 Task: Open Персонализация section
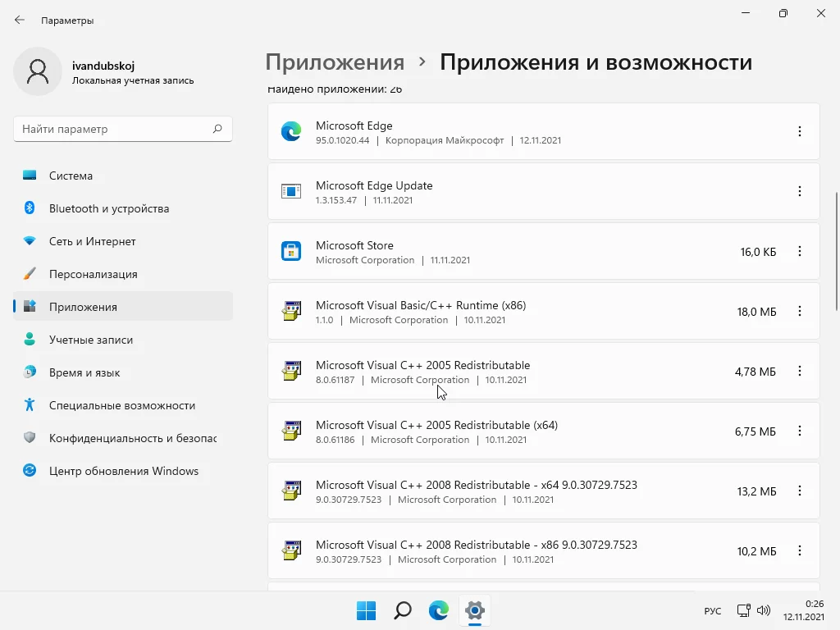click(x=123, y=274)
